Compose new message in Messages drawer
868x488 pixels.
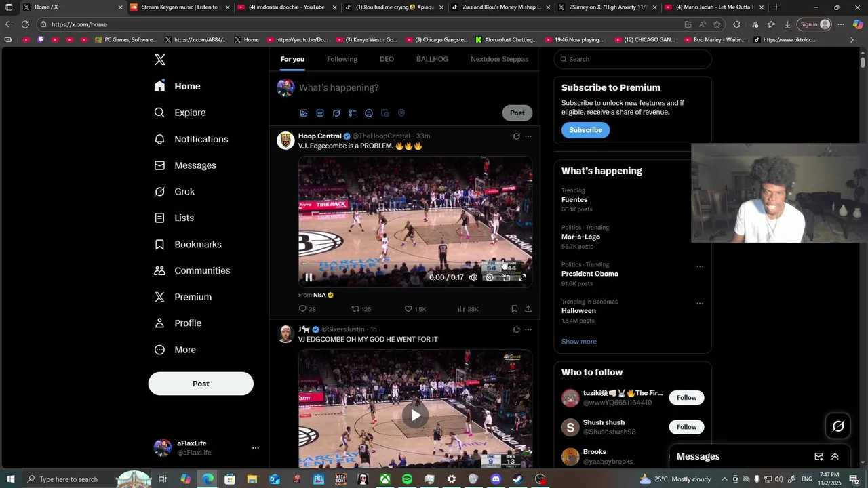click(818, 457)
